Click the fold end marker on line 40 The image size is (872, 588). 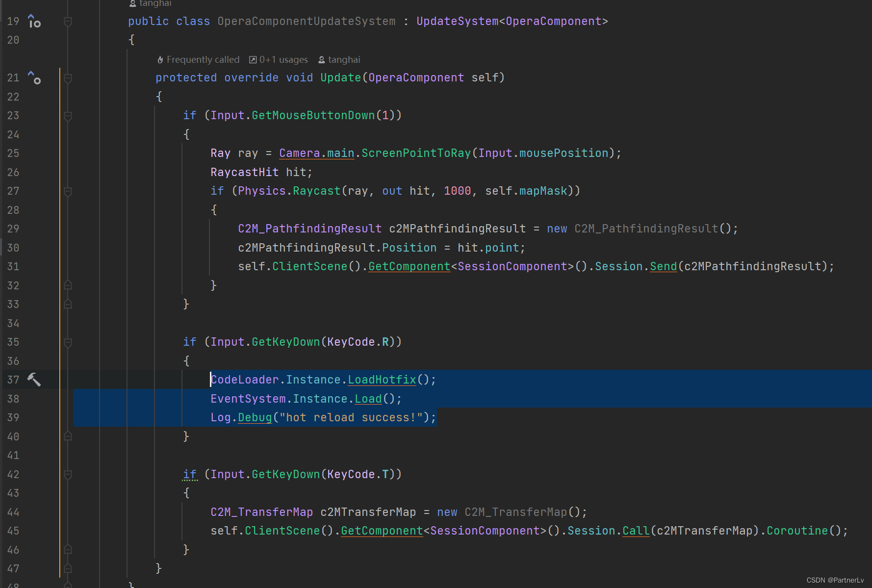(68, 436)
